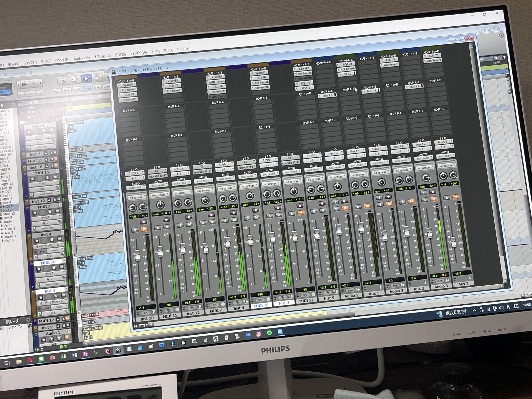Toggle mute on the Aux 3 channel
Image resolution: width=532 pixels, height=399 pixels.
point(456,197)
